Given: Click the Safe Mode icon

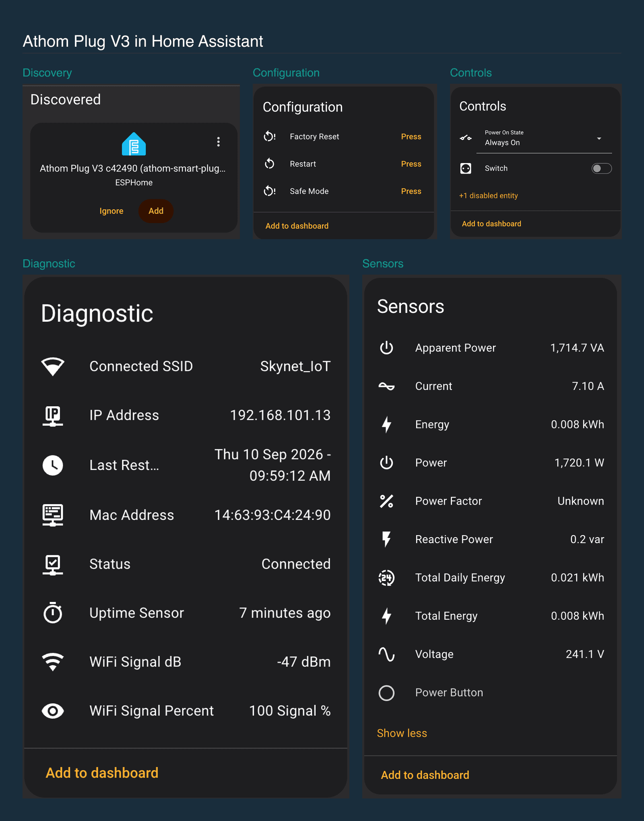Looking at the screenshot, I should click(x=269, y=191).
